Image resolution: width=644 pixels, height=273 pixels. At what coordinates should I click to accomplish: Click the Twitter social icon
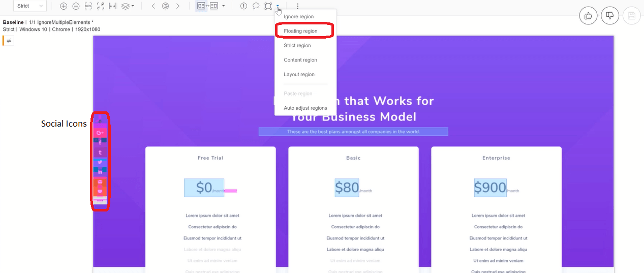point(100,162)
